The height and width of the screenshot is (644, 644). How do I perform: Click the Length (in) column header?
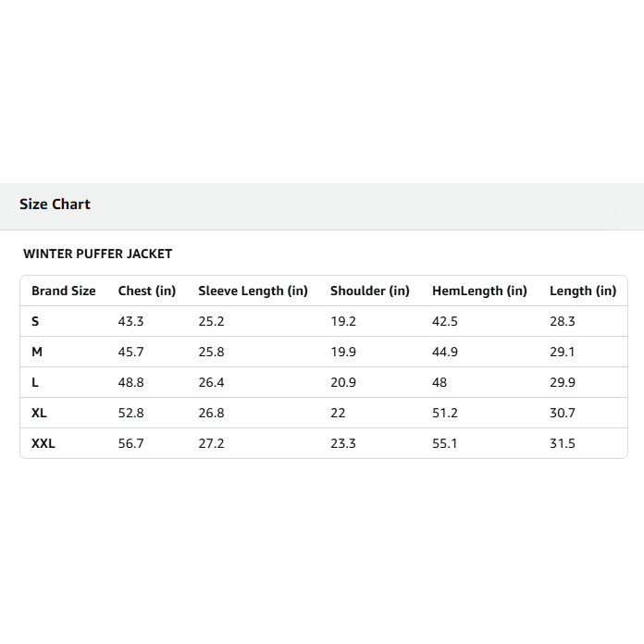click(x=583, y=291)
